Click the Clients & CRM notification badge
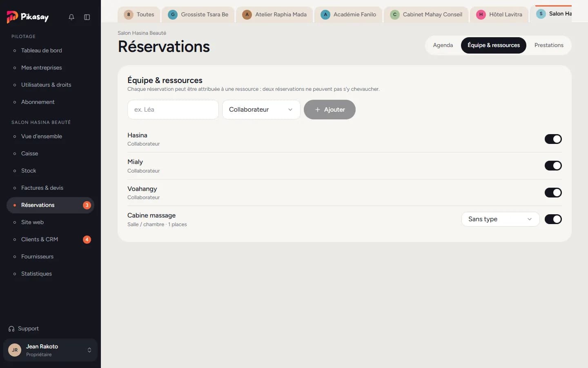 (x=87, y=240)
